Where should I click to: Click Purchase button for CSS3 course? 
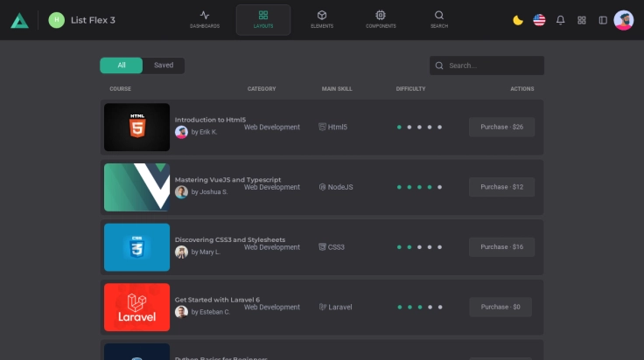tap(501, 247)
